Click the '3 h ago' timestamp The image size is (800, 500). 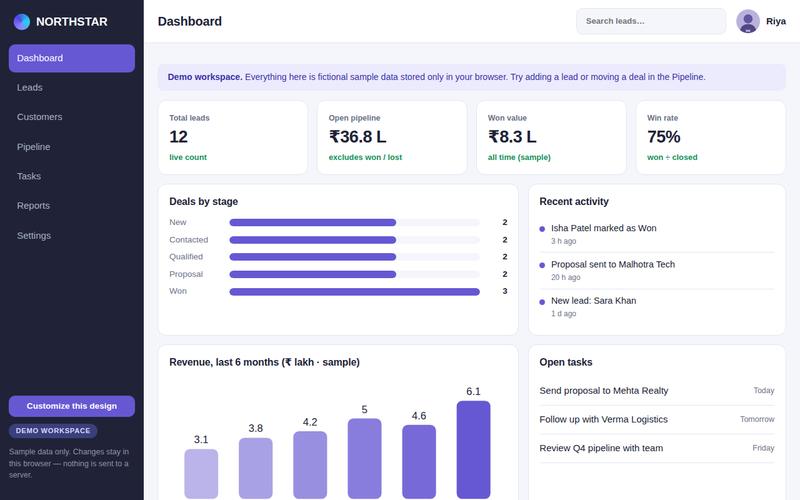point(563,241)
